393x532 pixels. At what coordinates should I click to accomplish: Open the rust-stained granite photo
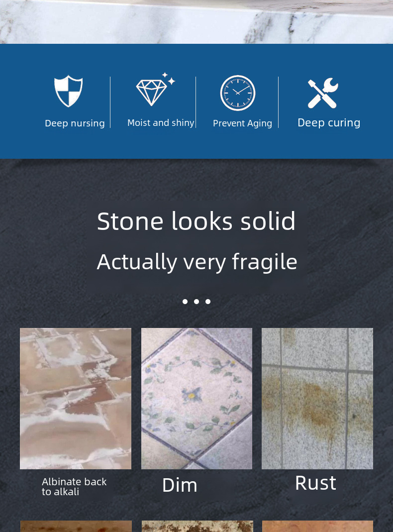click(317, 399)
